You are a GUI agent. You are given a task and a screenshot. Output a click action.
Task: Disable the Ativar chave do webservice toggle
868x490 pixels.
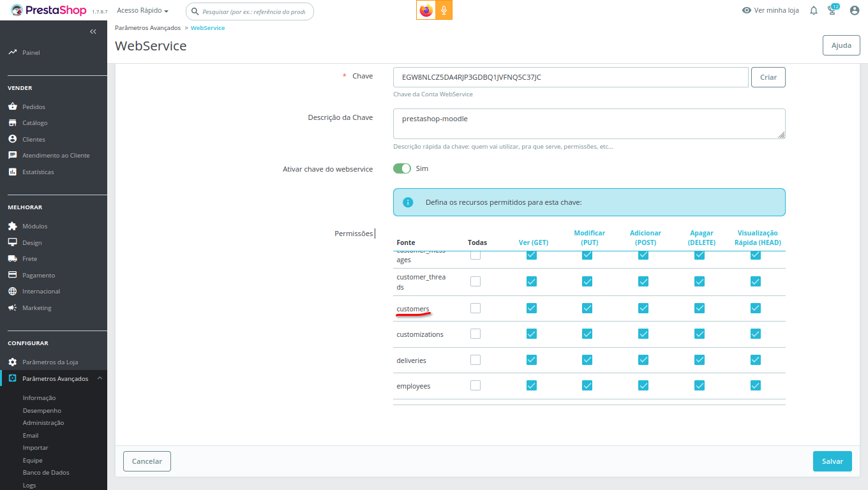click(402, 168)
